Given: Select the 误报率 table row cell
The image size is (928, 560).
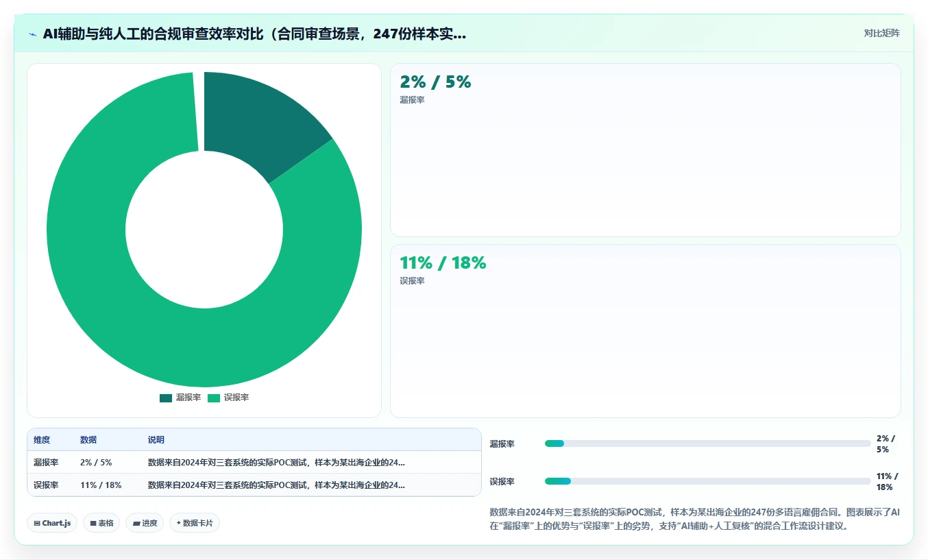Looking at the screenshot, I should click(46, 485).
